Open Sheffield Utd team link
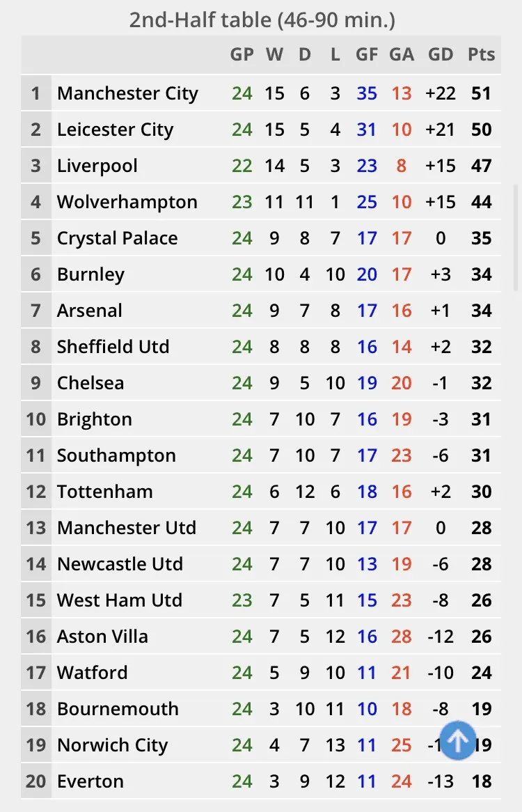The width and height of the screenshot is (522, 812). (113, 347)
